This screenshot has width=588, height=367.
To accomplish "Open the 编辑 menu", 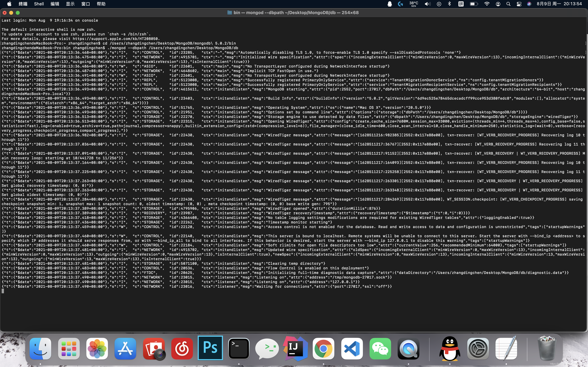I will [x=55, y=4].
